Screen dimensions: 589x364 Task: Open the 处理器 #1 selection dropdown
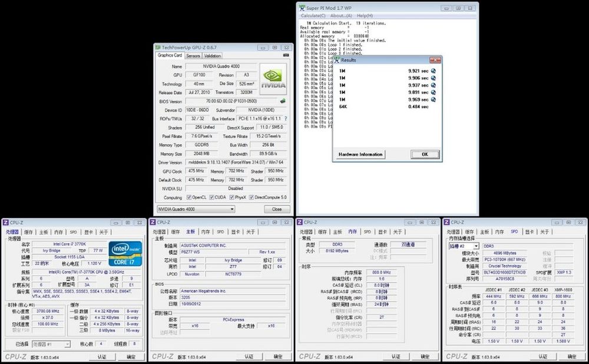(x=51, y=344)
